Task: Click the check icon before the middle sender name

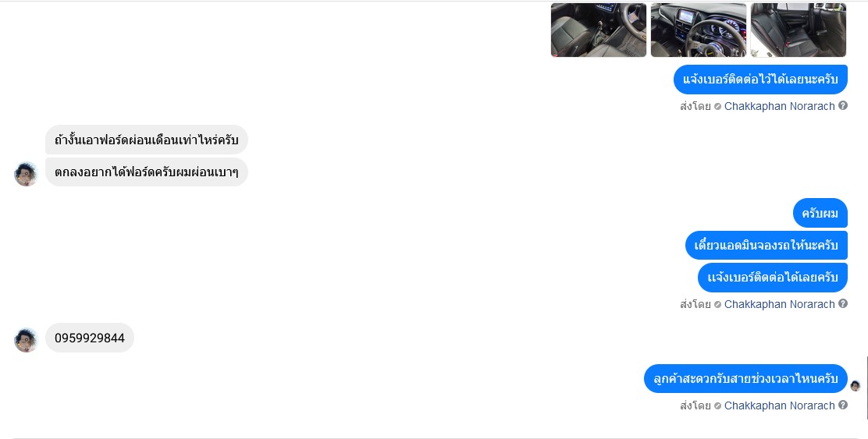Action: (717, 305)
